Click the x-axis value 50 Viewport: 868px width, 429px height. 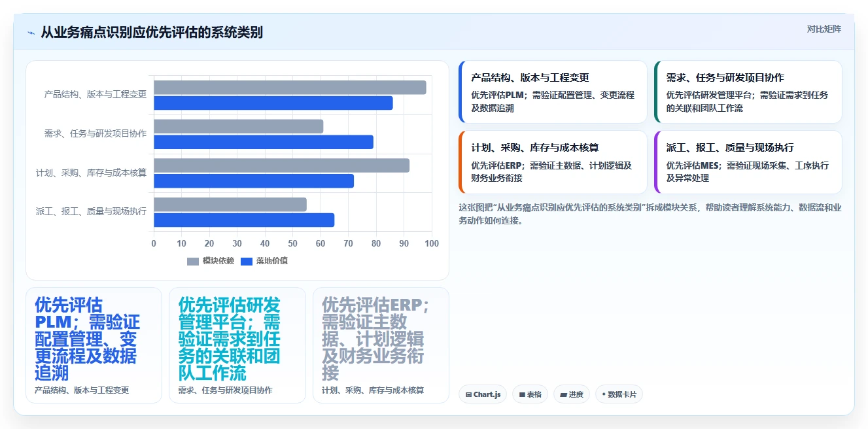pyautogui.click(x=292, y=244)
